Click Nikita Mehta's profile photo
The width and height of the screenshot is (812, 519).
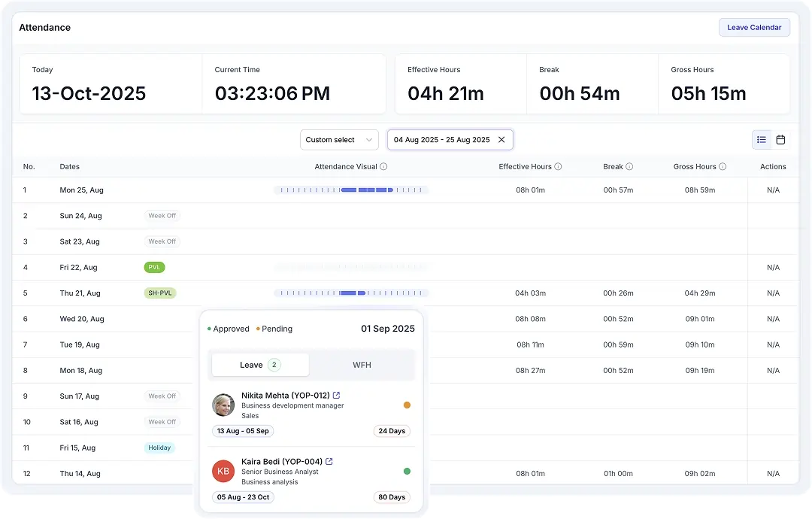[x=223, y=405]
